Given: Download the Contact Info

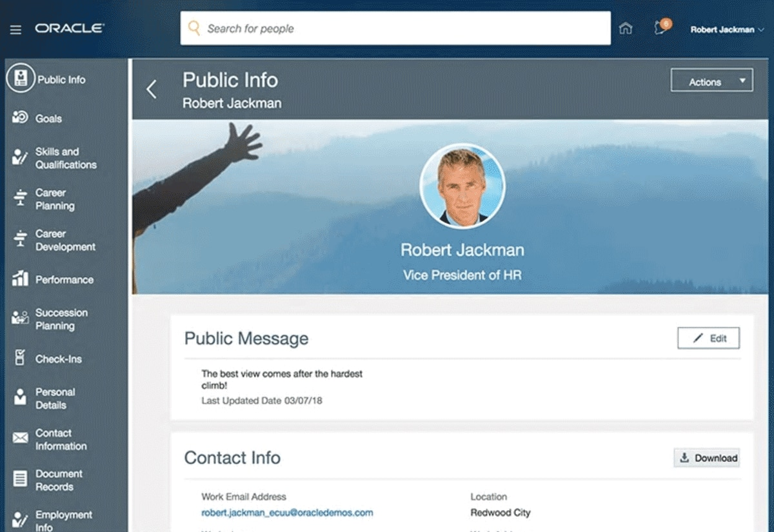Looking at the screenshot, I should click(x=706, y=458).
